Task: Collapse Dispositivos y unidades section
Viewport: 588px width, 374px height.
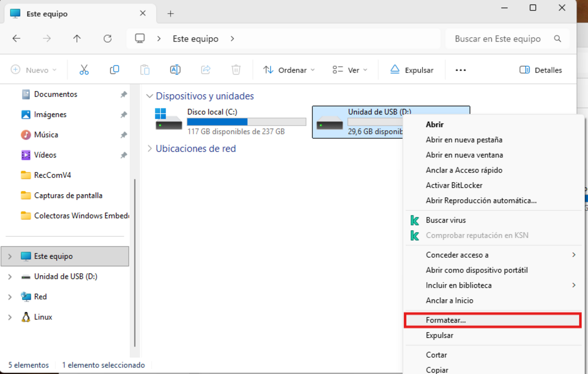Action: point(150,97)
